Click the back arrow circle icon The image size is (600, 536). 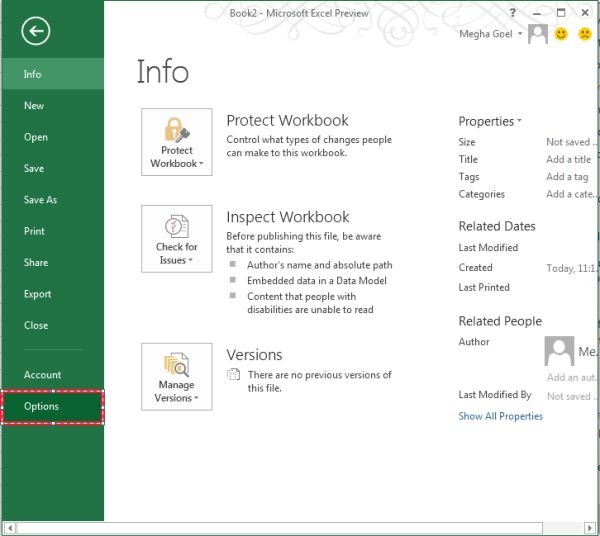tap(36, 33)
